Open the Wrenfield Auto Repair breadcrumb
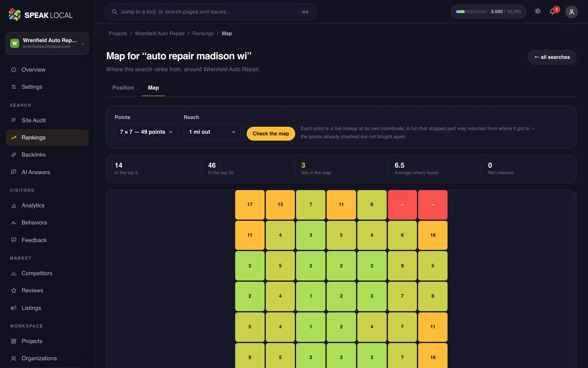Image resolution: width=588 pixels, height=368 pixels. point(160,34)
